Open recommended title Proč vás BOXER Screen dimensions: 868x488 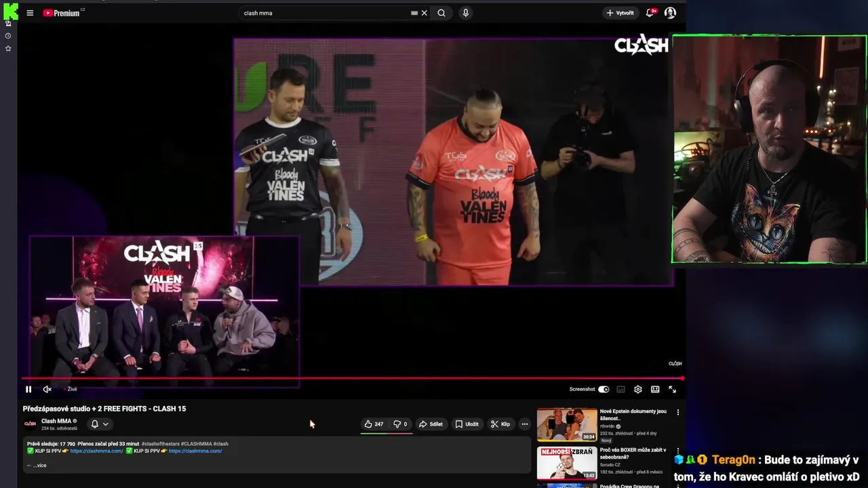click(x=633, y=453)
